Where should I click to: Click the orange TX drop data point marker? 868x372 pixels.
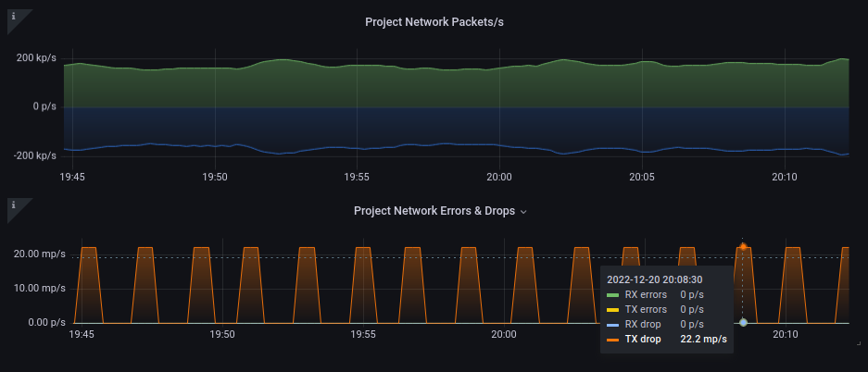(743, 246)
